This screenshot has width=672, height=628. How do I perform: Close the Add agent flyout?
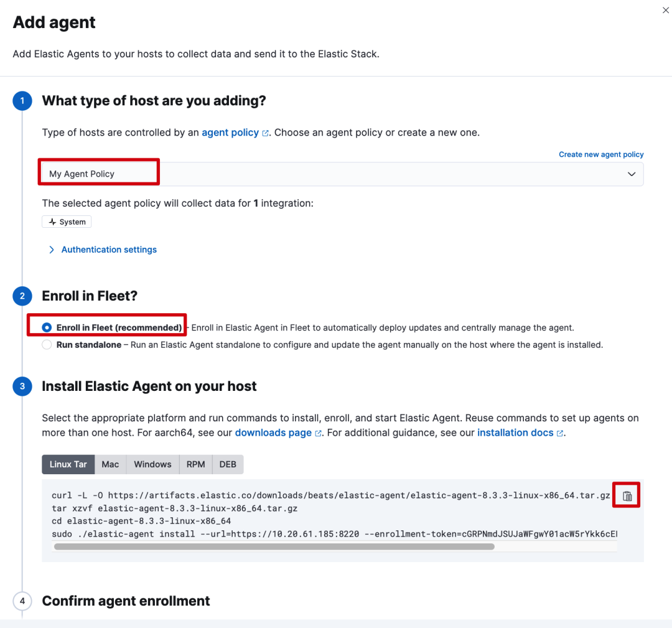pyautogui.click(x=666, y=10)
